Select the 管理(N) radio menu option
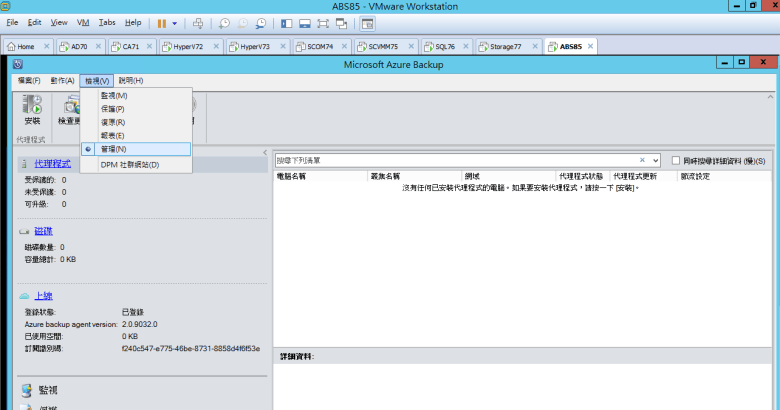 (113, 148)
